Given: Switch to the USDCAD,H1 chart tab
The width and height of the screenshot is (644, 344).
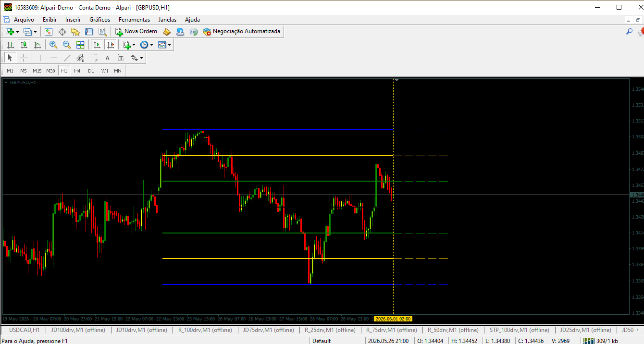Looking at the screenshot, I should [25, 330].
